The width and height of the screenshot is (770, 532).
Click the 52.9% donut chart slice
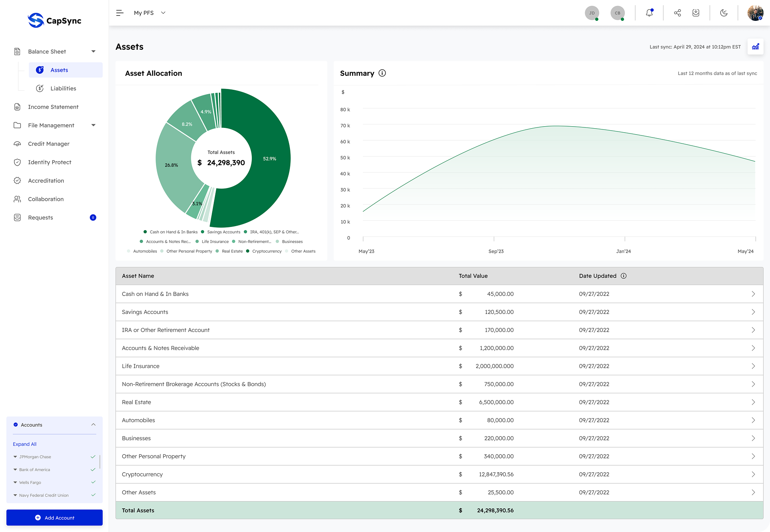(269, 159)
